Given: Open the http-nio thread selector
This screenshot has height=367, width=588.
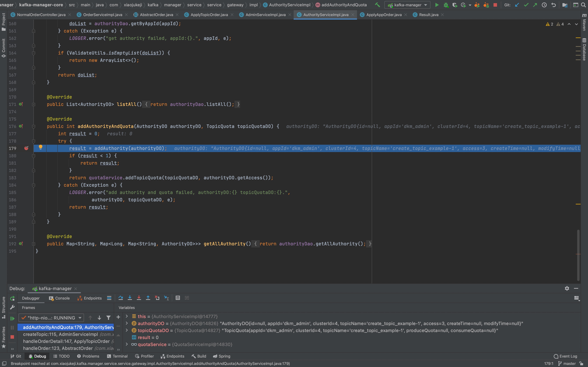Looking at the screenshot, I should click(51, 318).
